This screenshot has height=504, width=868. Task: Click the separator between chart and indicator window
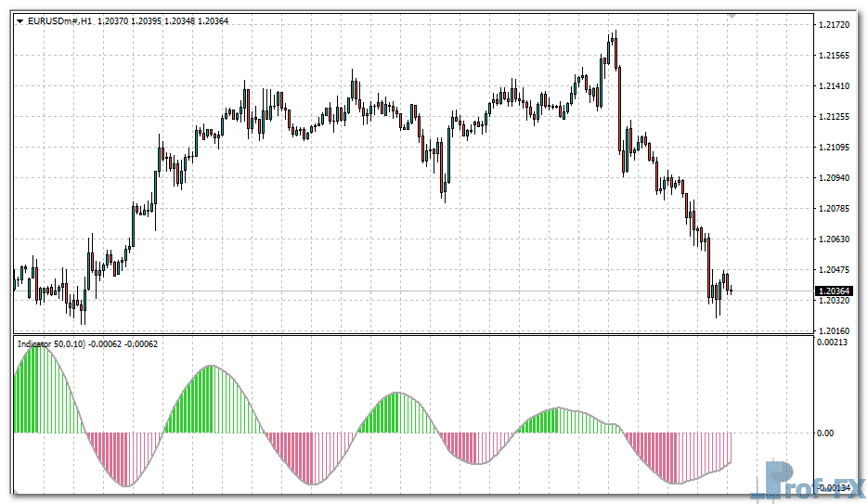[x=408, y=334]
